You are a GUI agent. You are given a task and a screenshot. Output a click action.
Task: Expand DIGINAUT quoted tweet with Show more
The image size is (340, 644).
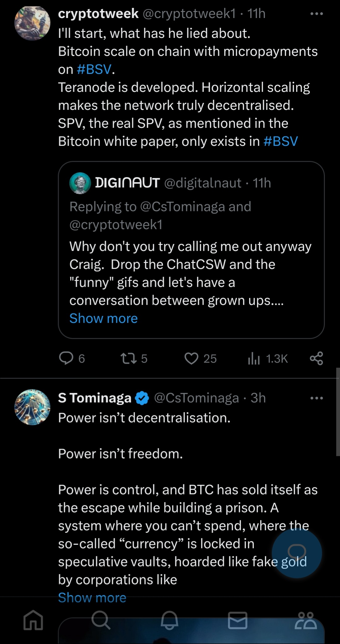point(103,318)
